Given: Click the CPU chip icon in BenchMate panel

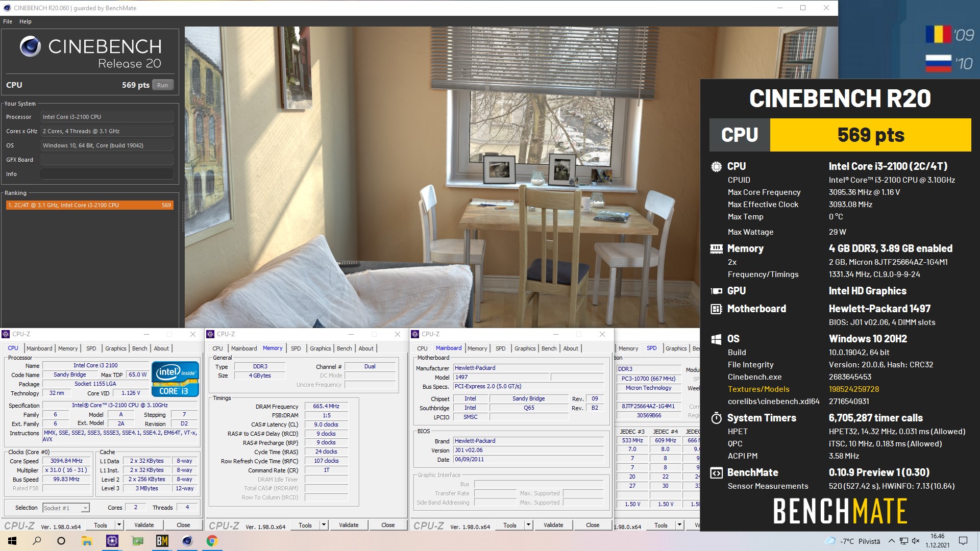Looking at the screenshot, I should click(x=716, y=166).
